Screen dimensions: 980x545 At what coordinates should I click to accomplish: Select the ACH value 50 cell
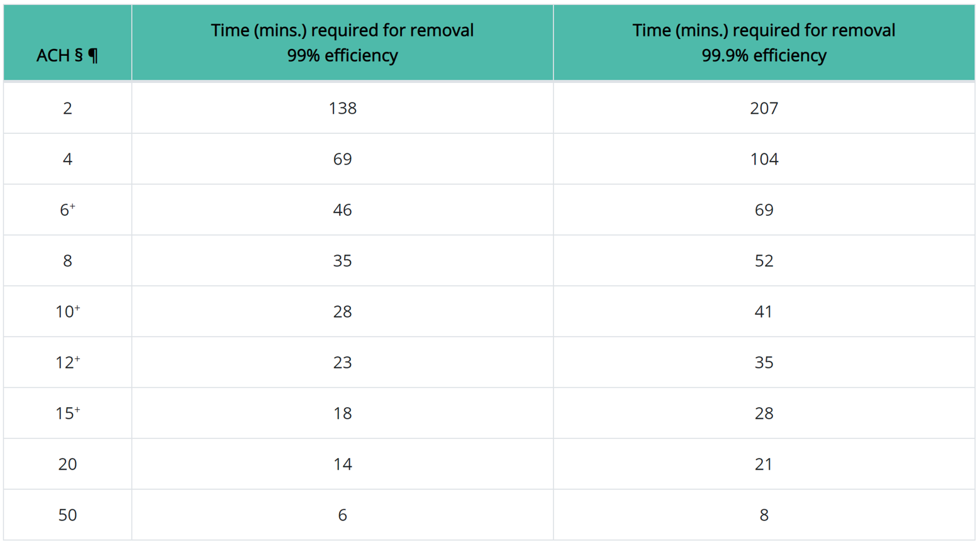(x=67, y=515)
